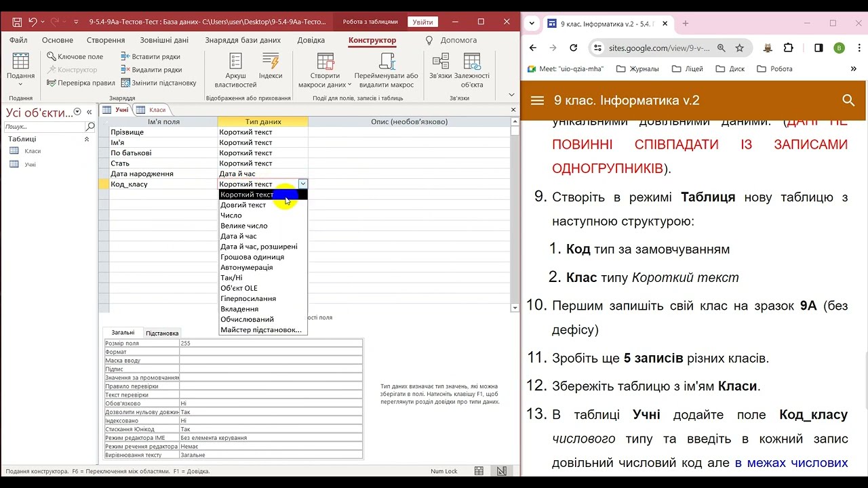
Task: Open the Chrome extensions puzzle icon
Action: pyautogui.click(x=788, y=48)
